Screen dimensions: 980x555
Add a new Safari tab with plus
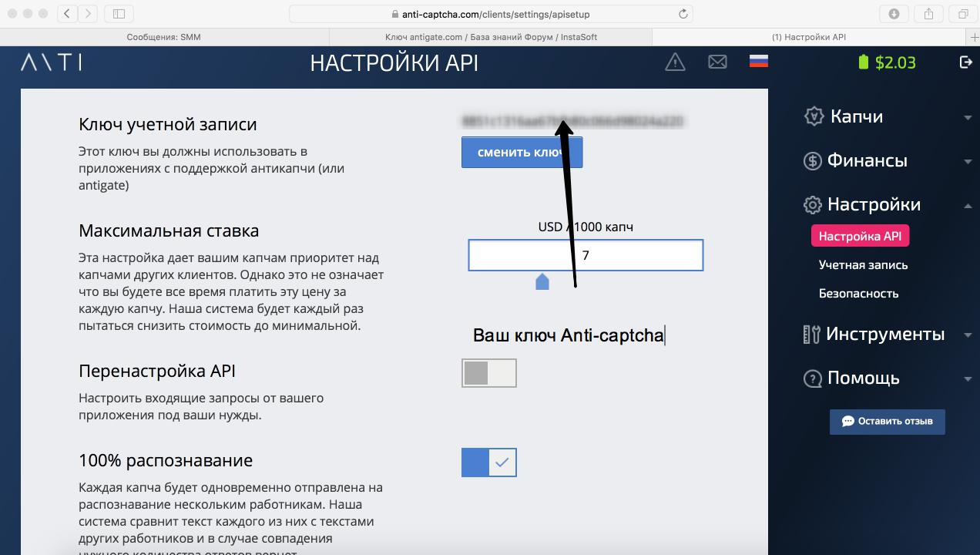click(x=975, y=37)
